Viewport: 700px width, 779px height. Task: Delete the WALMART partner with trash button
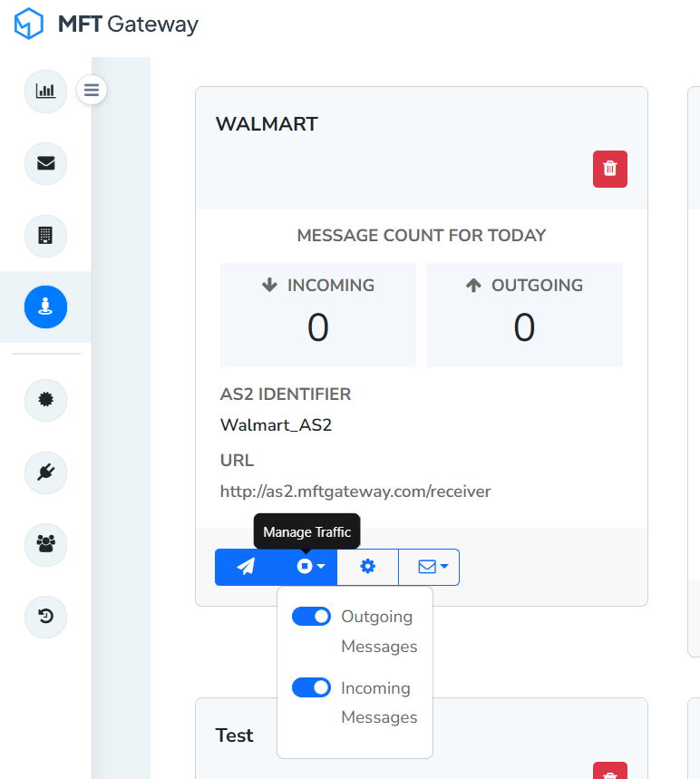click(x=610, y=169)
